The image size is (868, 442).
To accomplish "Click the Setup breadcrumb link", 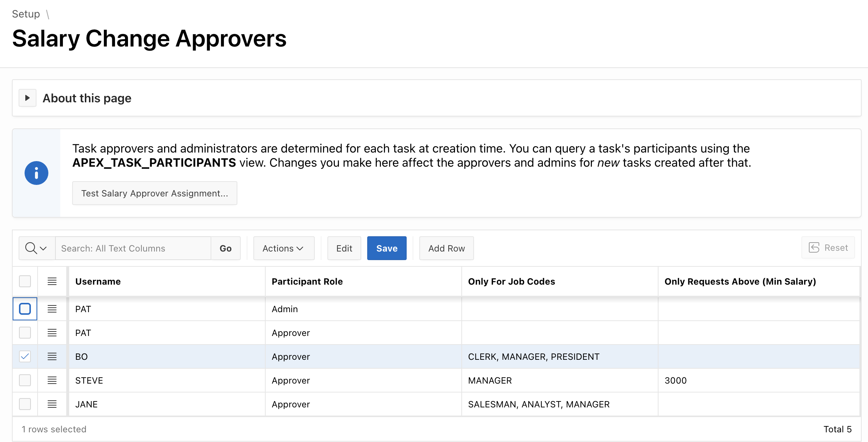I will [x=26, y=14].
